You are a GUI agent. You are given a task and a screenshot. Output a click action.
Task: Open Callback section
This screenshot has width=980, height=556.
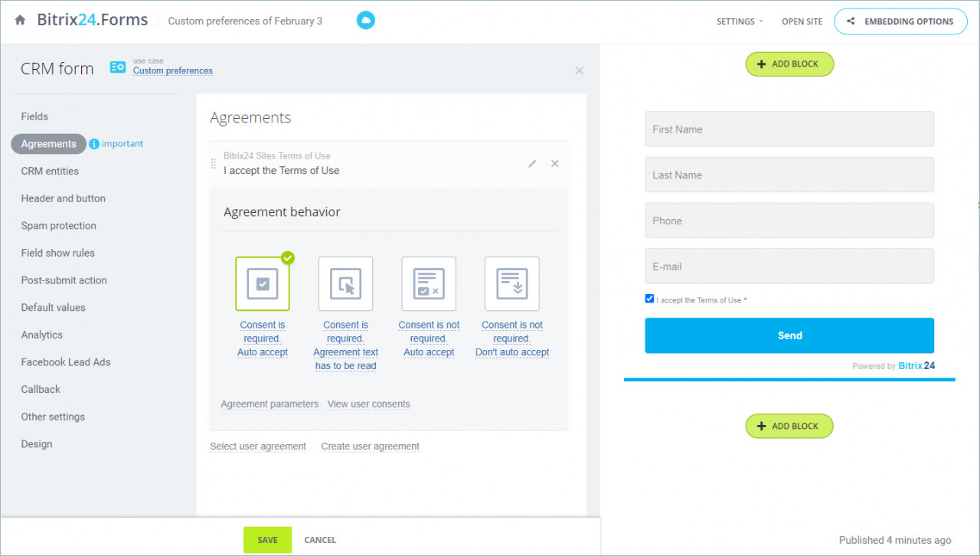pyautogui.click(x=41, y=389)
